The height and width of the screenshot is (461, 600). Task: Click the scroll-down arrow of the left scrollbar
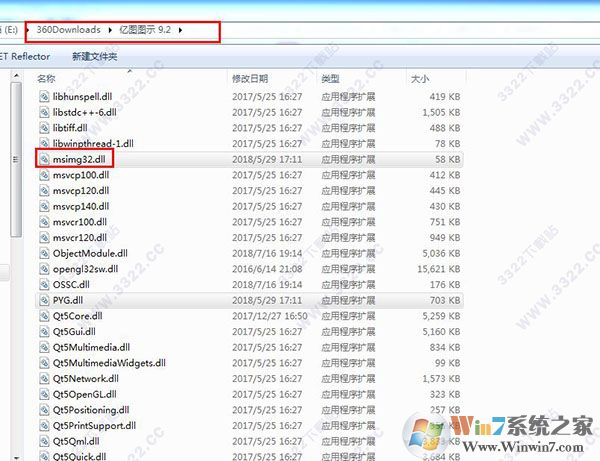16,457
